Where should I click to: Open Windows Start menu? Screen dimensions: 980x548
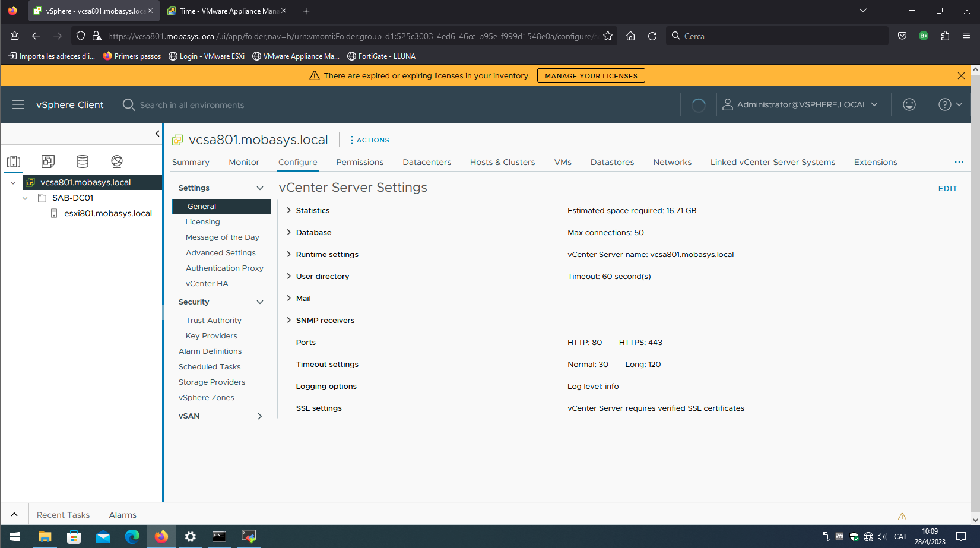pos(15,537)
